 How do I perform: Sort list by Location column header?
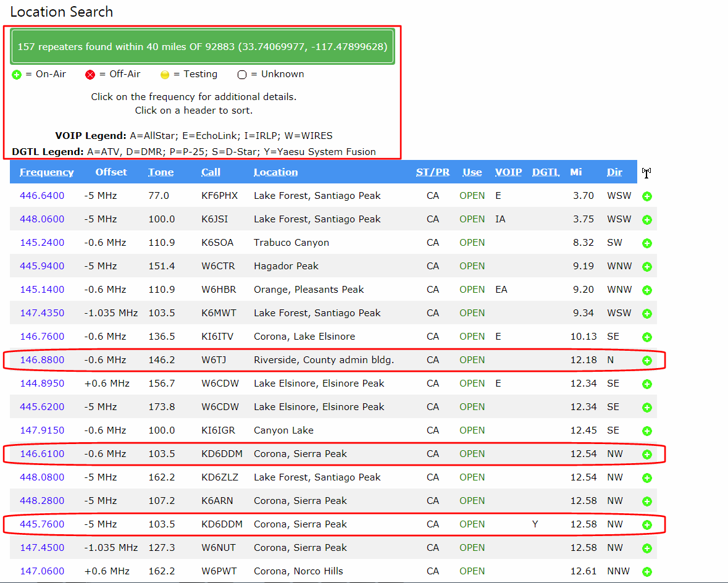coord(275,172)
